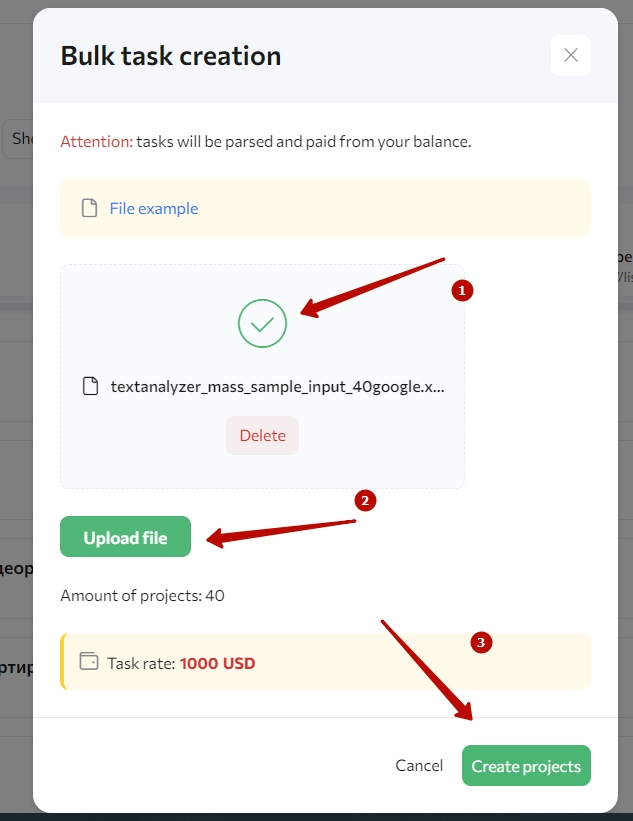Click inside the dashed file drop area

[262, 376]
